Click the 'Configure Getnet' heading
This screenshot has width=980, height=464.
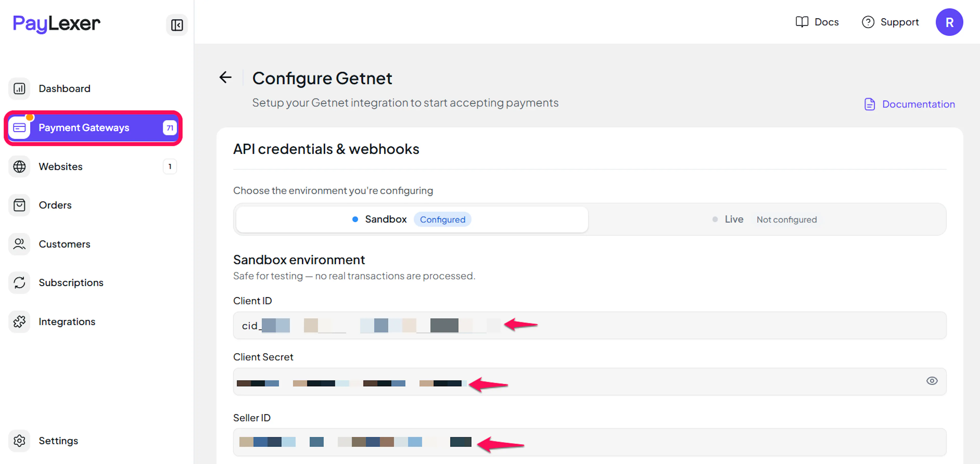click(322, 78)
